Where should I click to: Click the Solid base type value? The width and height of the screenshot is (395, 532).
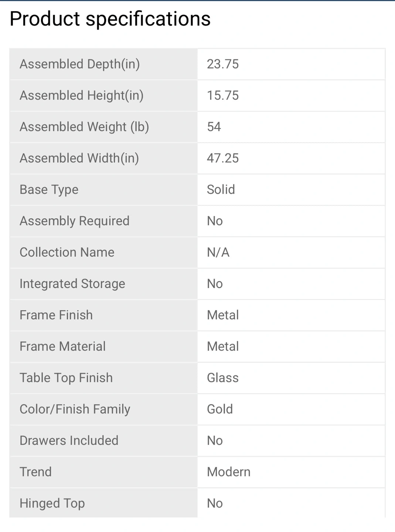(221, 190)
